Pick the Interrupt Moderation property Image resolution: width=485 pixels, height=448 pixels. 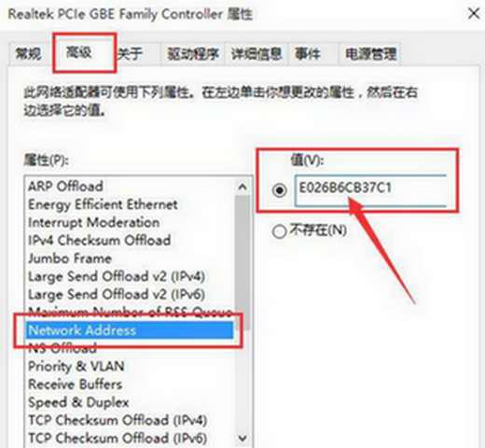tap(93, 222)
